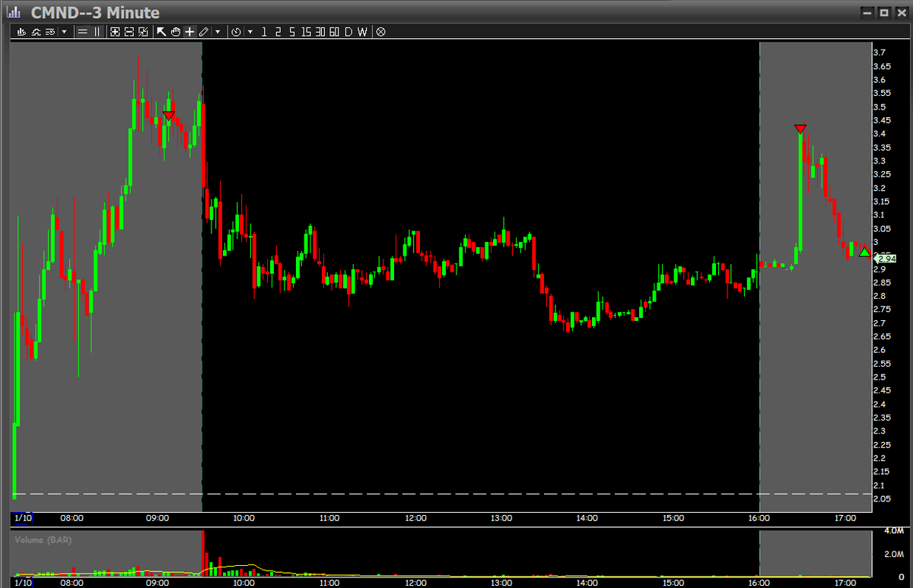
Task: Click the 12:00 time axis label
Action: pyautogui.click(x=415, y=518)
